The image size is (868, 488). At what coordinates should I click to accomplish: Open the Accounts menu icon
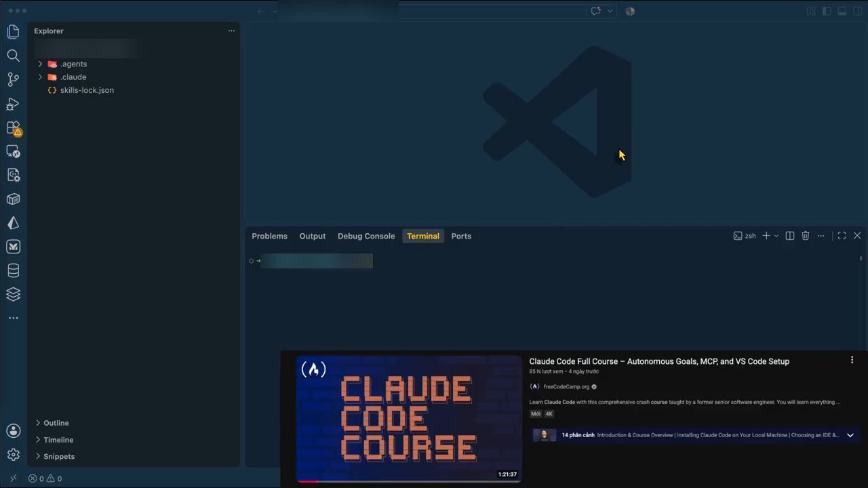click(13, 430)
